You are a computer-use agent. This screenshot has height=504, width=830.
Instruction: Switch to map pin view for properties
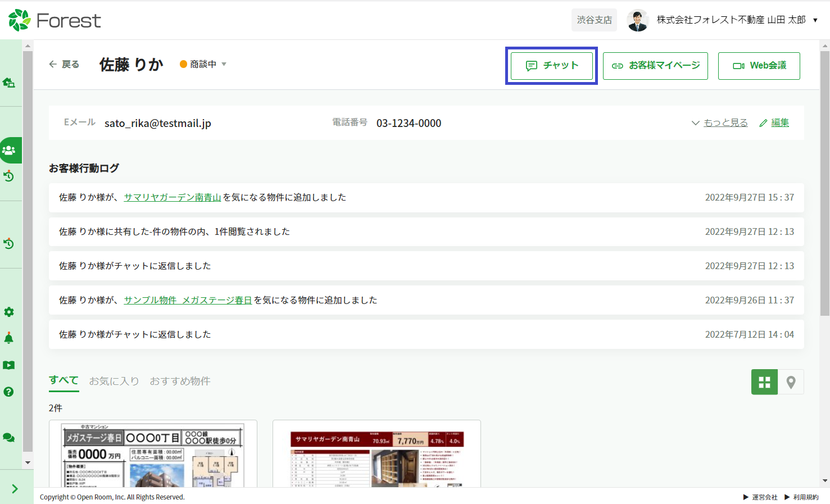pyautogui.click(x=791, y=382)
